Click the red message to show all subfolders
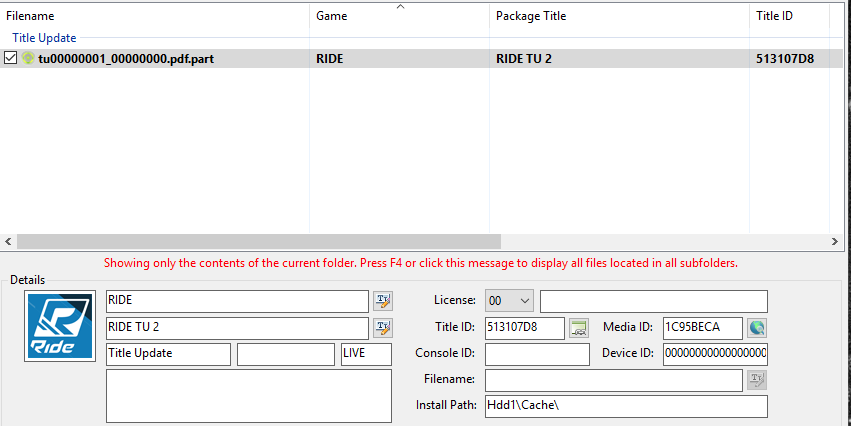Image resolution: width=851 pixels, height=426 pixels. tap(420, 263)
